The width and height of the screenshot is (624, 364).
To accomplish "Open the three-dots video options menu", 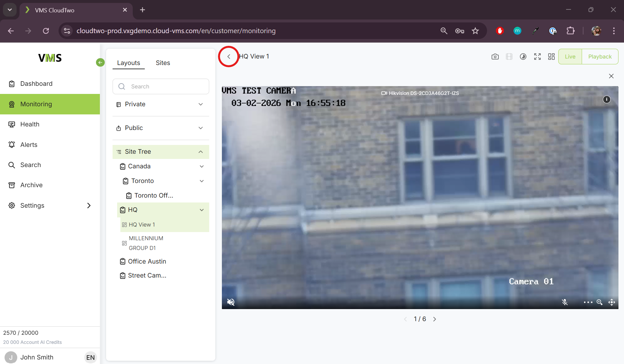I will click(588, 302).
